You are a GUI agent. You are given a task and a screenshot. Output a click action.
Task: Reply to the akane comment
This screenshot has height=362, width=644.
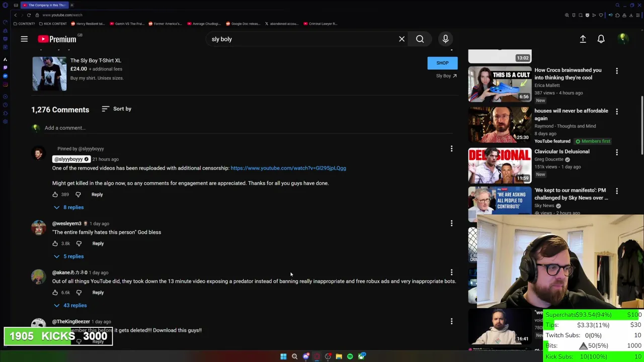point(98,293)
